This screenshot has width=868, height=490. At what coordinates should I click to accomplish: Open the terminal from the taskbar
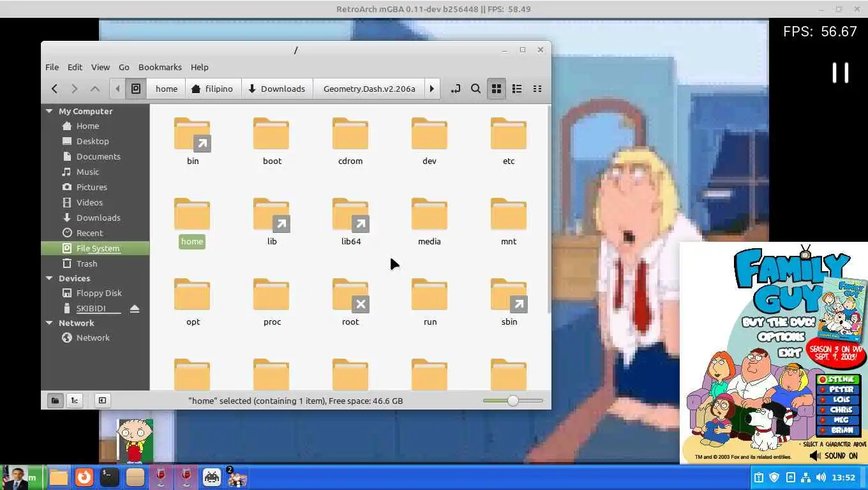[x=110, y=477]
